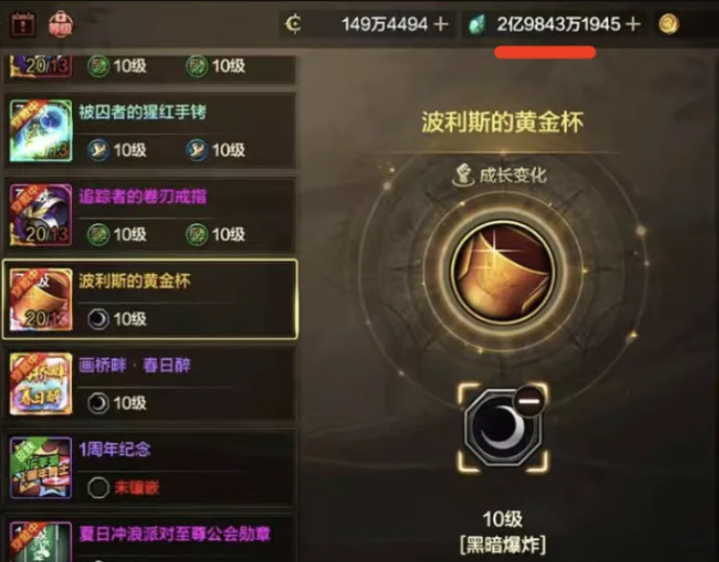Image resolution: width=719 pixels, height=562 pixels.
Task: Click the 成长变化 growth change button
Action: coord(500,175)
